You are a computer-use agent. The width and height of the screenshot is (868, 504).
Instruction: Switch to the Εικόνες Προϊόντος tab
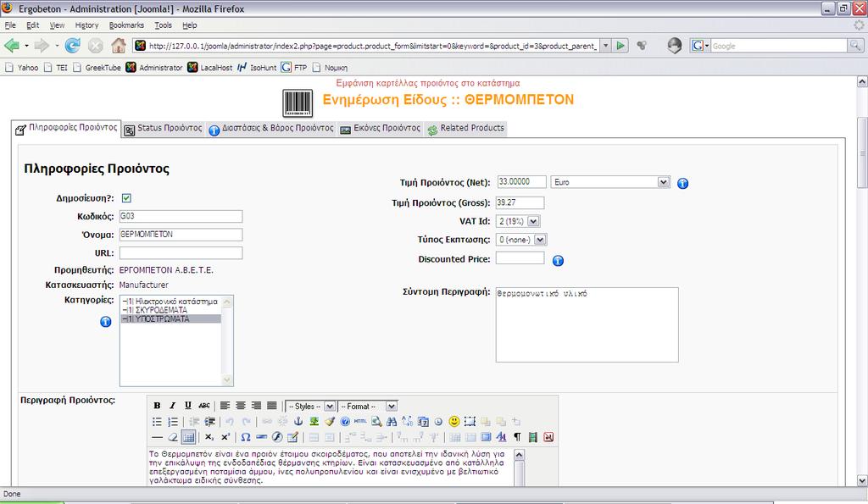pos(381,129)
